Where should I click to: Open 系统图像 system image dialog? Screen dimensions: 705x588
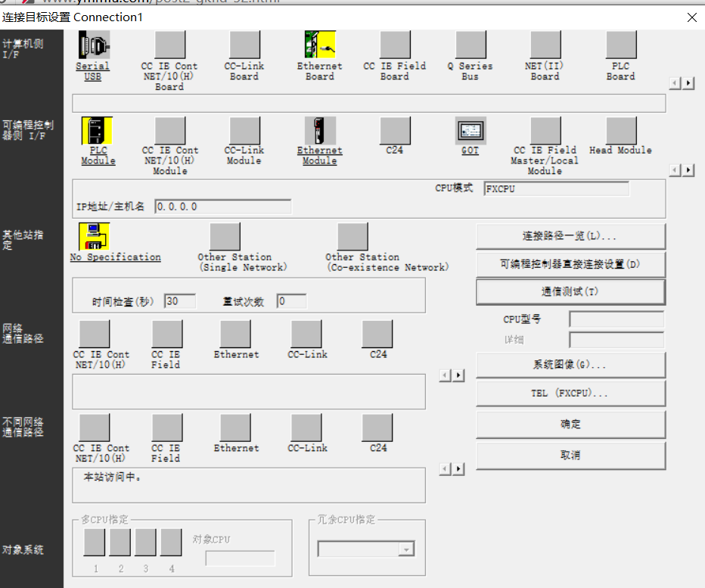coord(570,365)
